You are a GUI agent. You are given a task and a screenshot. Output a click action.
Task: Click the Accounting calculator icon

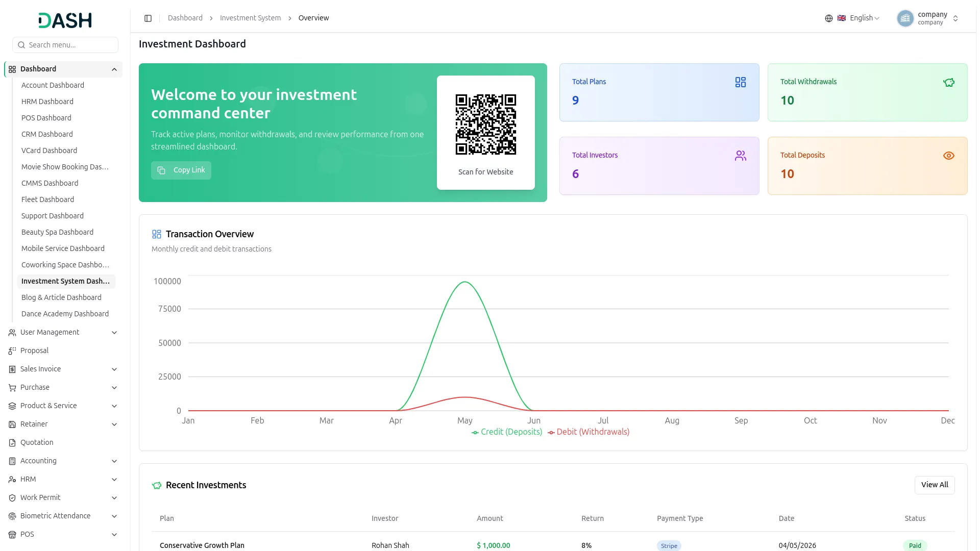click(12, 461)
